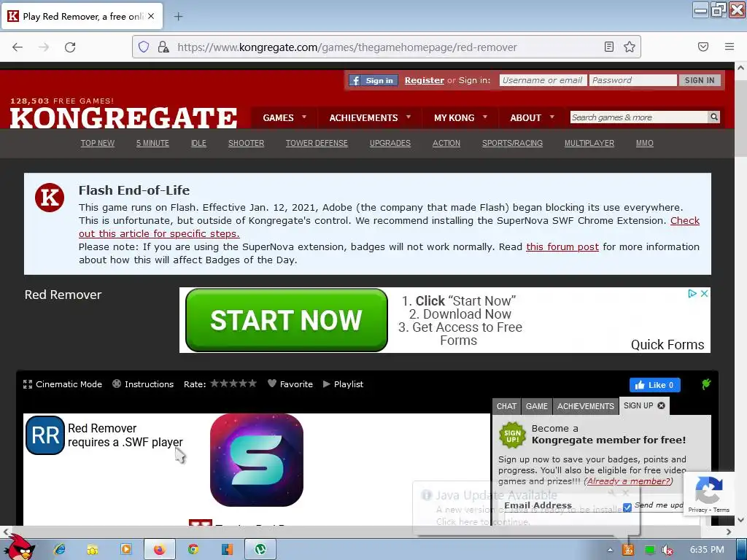Like the game on Facebook
Image resolution: width=747 pixels, height=560 pixels.
(x=654, y=385)
